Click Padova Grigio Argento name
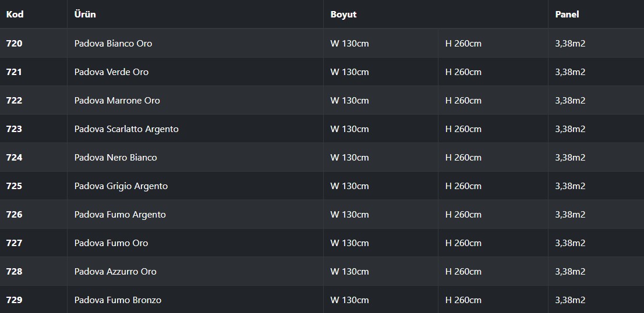Image resolution: width=644 pixels, height=313 pixels. coord(121,186)
